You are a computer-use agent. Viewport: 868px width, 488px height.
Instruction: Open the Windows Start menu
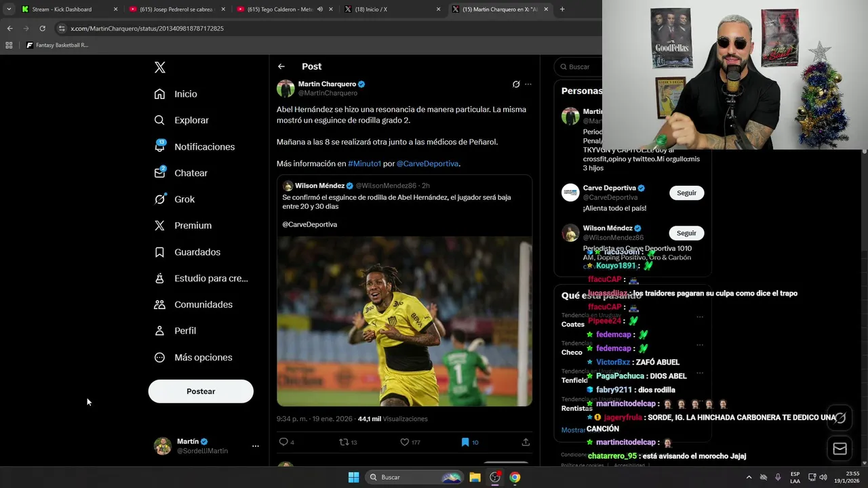[x=353, y=477]
